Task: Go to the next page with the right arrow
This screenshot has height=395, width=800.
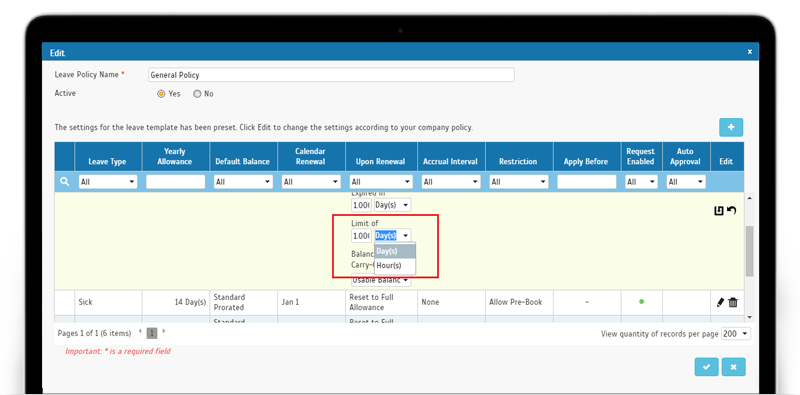Action: click(x=163, y=332)
